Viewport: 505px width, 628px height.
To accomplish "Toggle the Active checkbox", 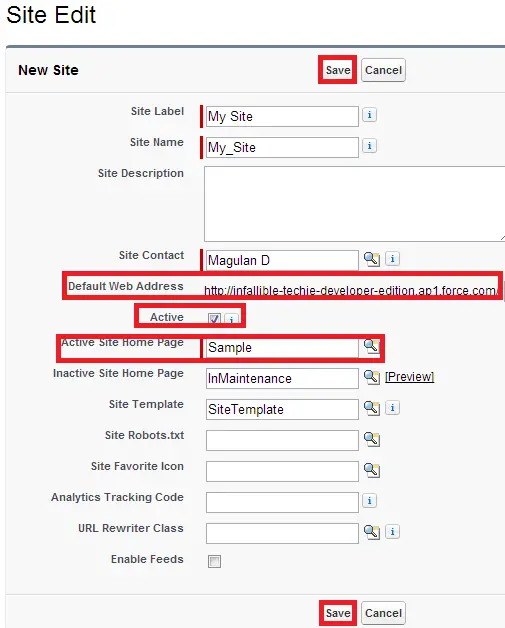I will coord(214,319).
